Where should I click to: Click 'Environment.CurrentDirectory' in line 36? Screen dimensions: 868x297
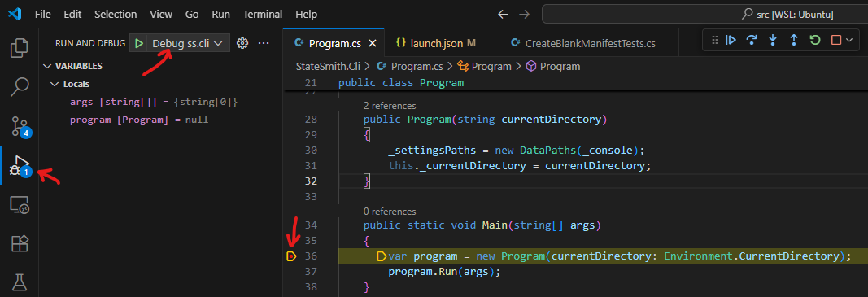[751, 256]
